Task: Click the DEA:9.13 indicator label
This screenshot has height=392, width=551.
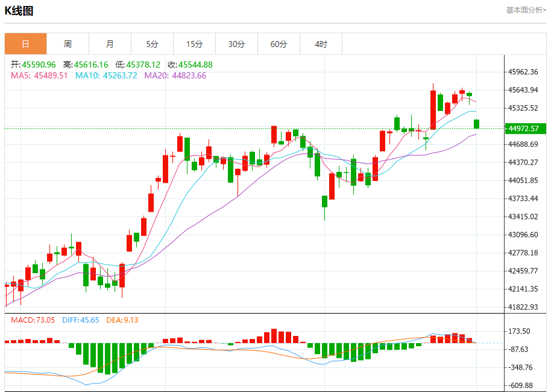Action: point(122,320)
